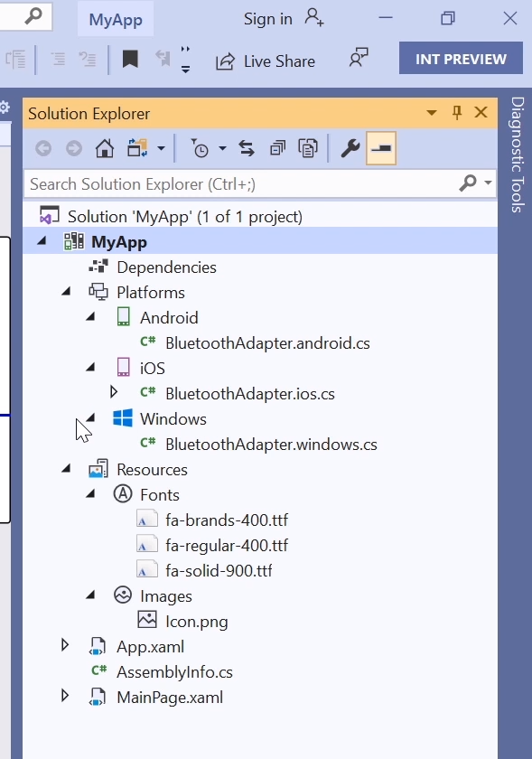Select fa-regular-400.ttf font file
Viewport: 532px width, 759px height.
pos(227,546)
